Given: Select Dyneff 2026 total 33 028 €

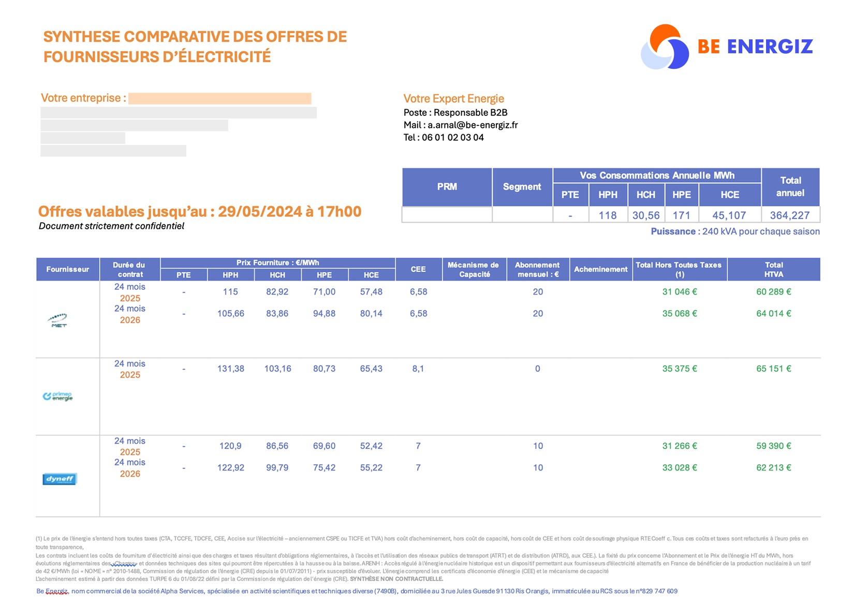Looking at the screenshot, I should 680,468.
